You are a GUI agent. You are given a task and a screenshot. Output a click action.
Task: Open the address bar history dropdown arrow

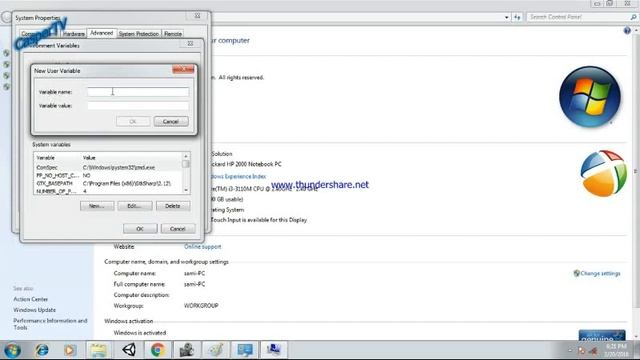click(x=507, y=17)
